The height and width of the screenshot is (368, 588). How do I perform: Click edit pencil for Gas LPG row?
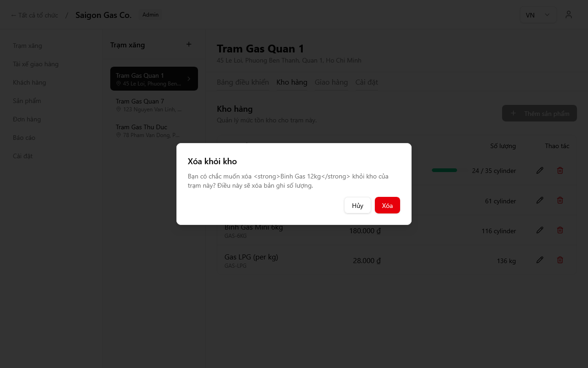(540, 260)
